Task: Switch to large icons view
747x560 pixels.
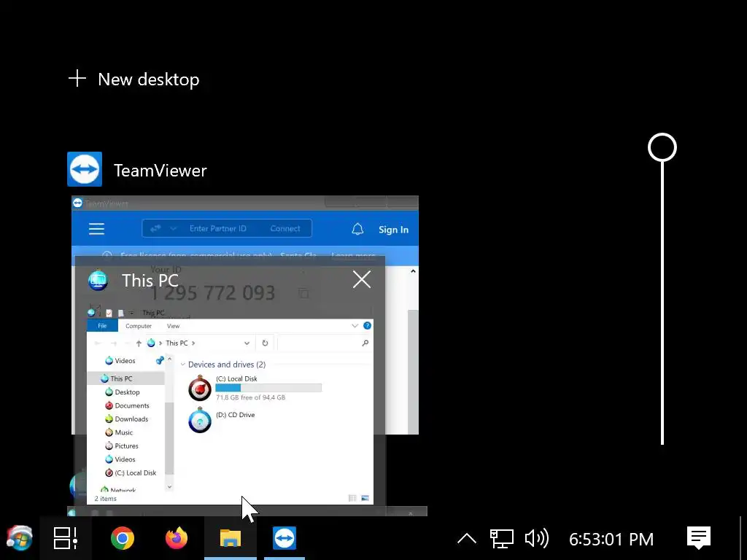Action: (365, 498)
